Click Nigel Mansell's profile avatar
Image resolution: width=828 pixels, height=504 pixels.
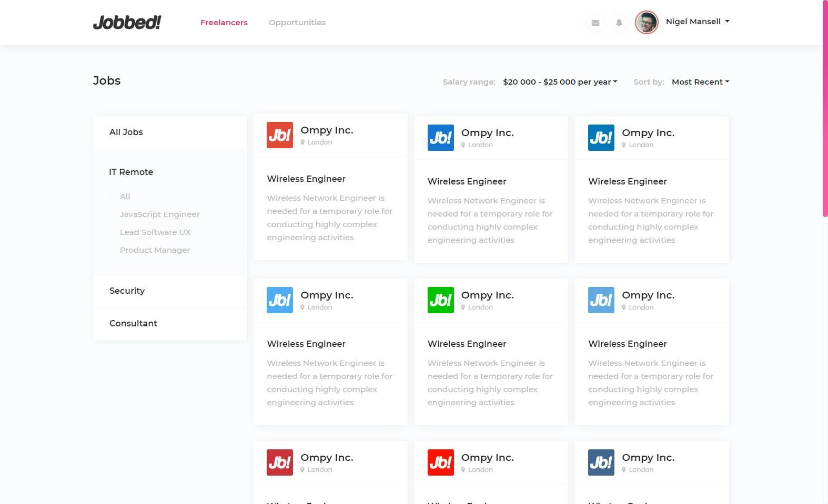tap(647, 23)
